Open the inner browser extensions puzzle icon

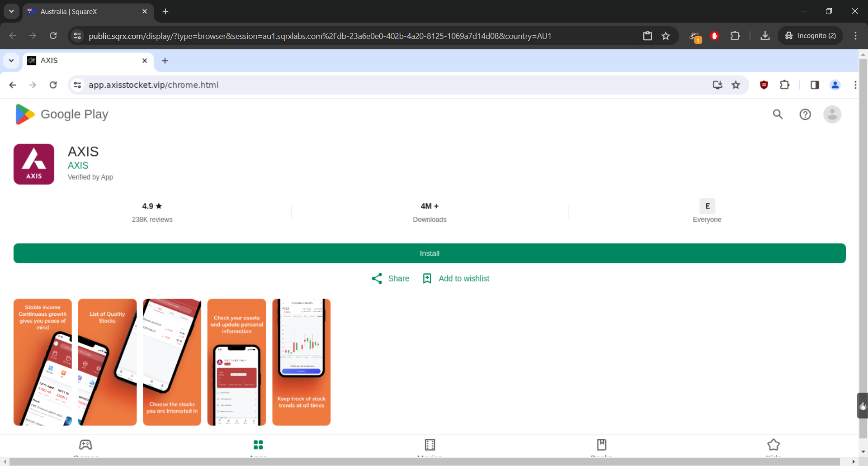785,85
